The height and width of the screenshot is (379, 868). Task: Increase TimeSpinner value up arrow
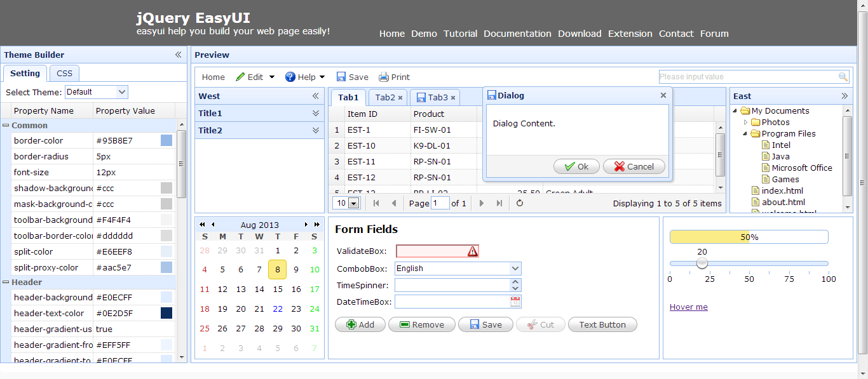[x=515, y=282]
